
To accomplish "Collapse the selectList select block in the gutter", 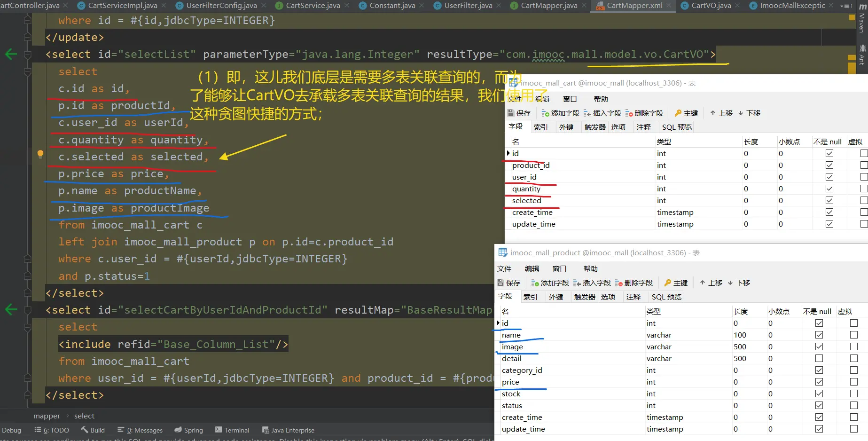I will coord(28,55).
